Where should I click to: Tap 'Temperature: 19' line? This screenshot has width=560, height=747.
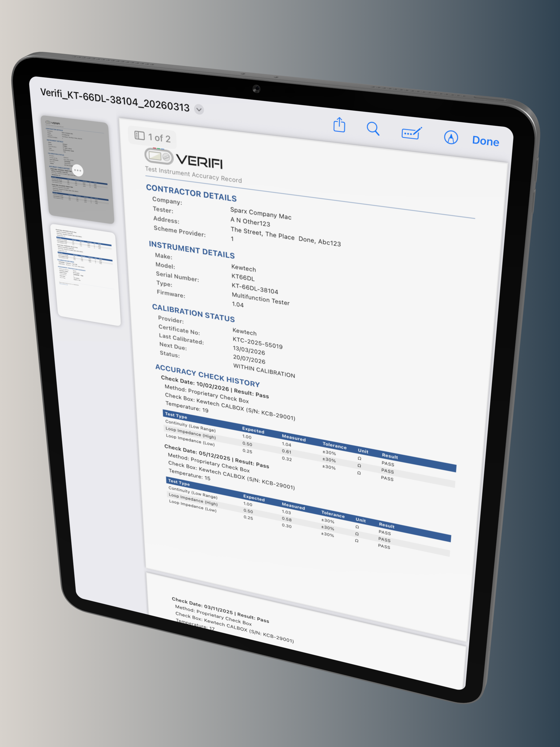click(x=187, y=407)
